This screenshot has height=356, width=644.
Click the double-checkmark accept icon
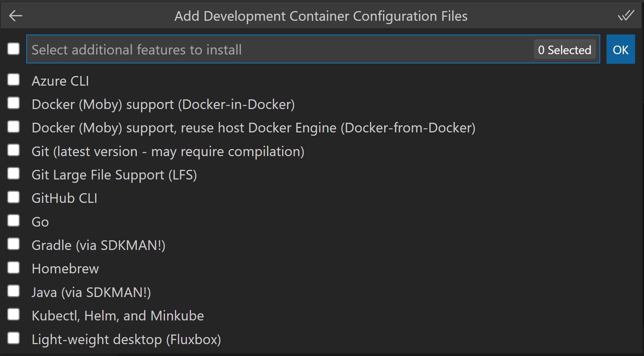click(626, 16)
